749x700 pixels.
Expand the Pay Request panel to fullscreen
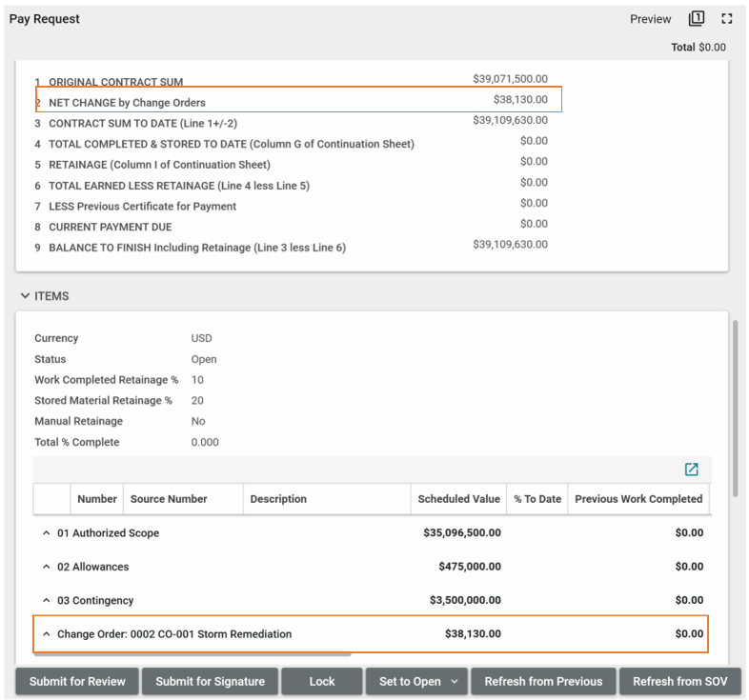point(727,19)
